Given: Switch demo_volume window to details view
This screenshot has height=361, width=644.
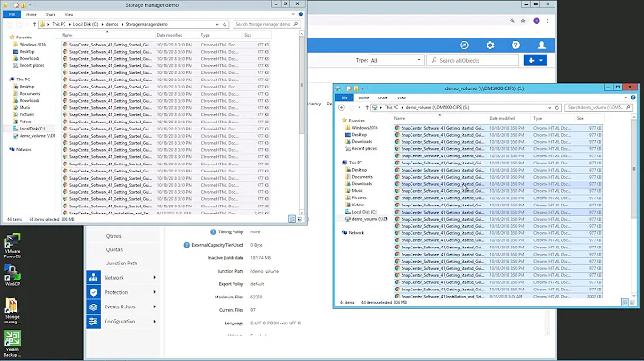Looking at the screenshot, I should coord(624,302).
